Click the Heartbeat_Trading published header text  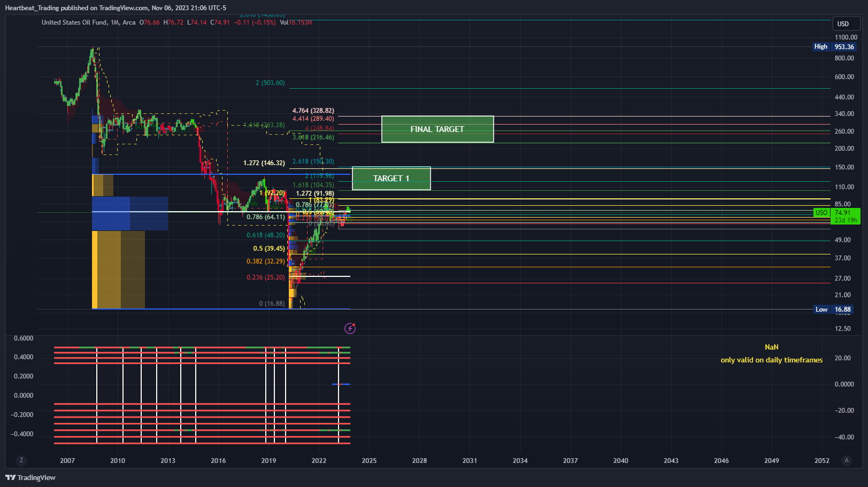click(x=116, y=8)
